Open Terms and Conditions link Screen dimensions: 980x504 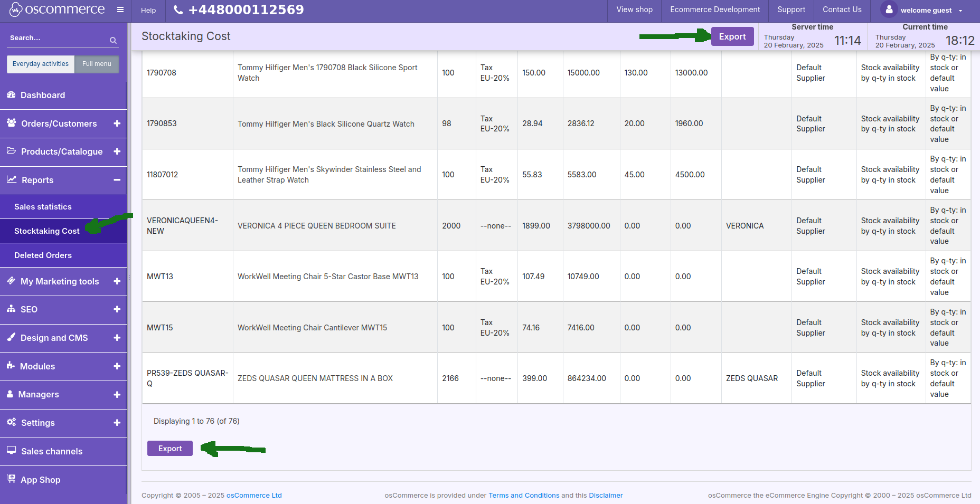(524, 495)
